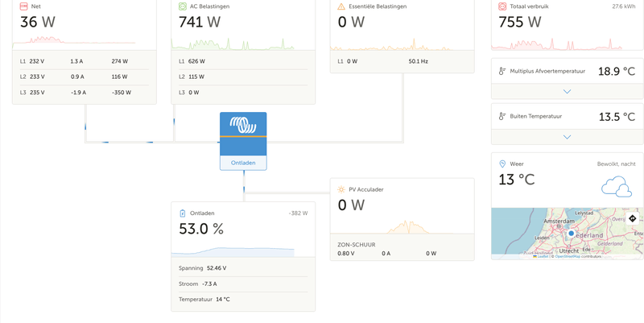Viewport: 644px width, 323px height.
Task: Click the -350 W L3 power value
Action: click(122, 93)
